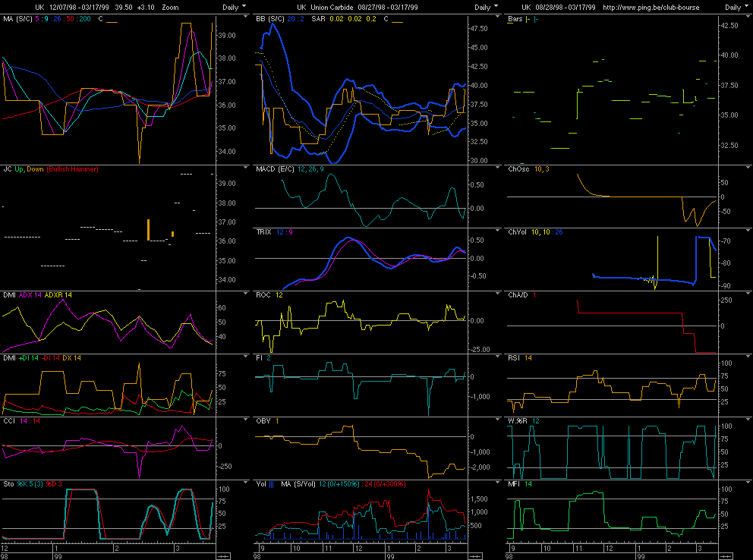The image size is (753, 560).
Task: Open the MACD panel menu arrow
Action: coord(497,168)
